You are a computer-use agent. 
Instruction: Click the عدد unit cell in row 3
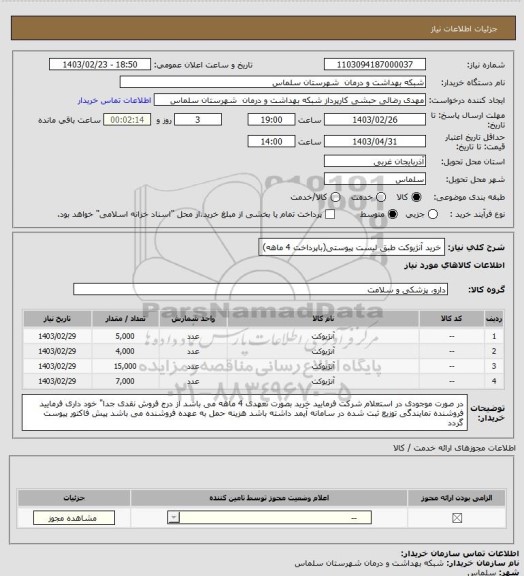(193, 367)
